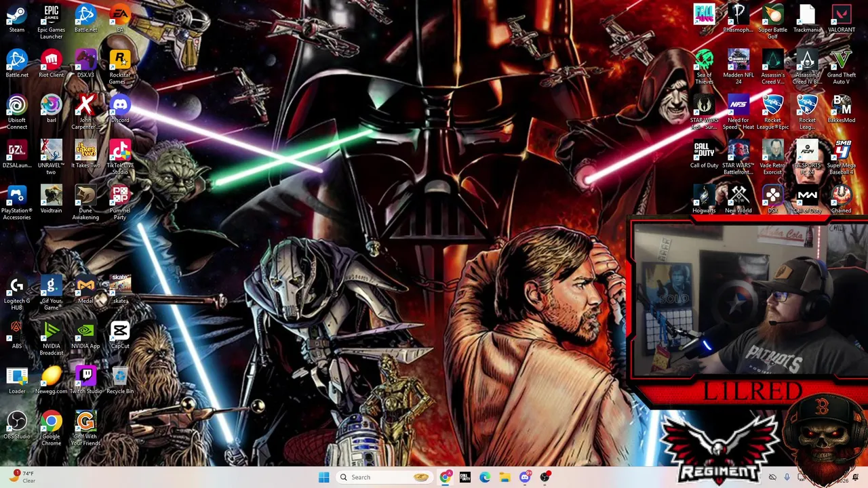Select the Ubisoft Connect icon
868x488 pixels.
click(17, 113)
